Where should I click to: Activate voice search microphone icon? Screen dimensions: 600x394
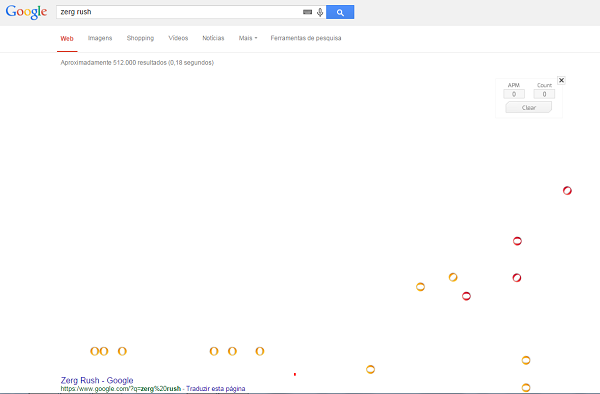(x=320, y=12)
